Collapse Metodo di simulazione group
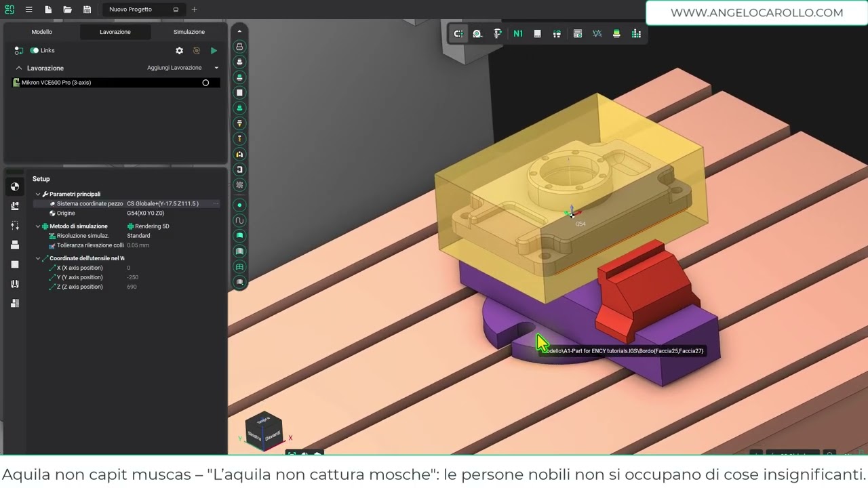Screen dimensions: 868x488 click(x=38, y=226)
